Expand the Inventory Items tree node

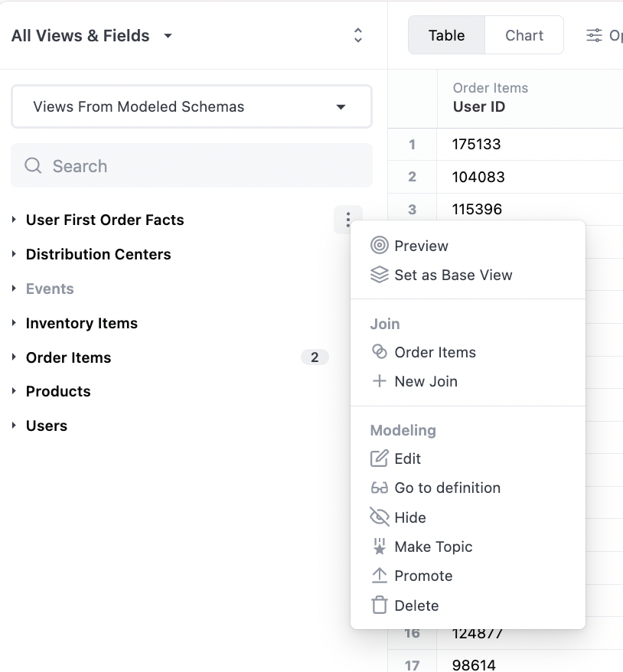pyautogui.click(x=14, y=323)
